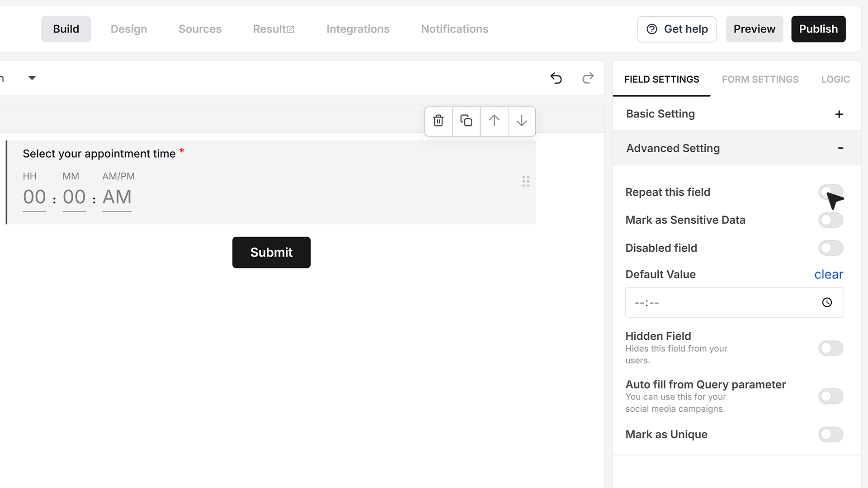Image resolution: width=868 pixels, height=488 pixels.
Task: Click the drag handle dots on the time field
Action: pyautogui.click(x=526, y=182)
